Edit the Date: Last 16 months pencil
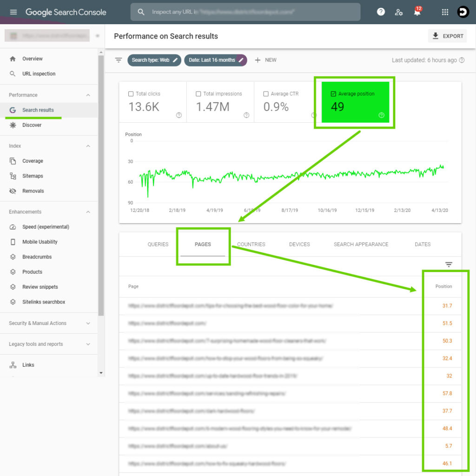 pyautogui.click(x=241, y=60)
